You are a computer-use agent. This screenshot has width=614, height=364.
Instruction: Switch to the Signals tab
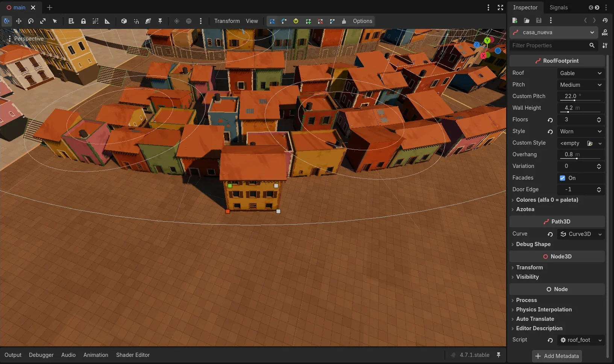point(559,8)
